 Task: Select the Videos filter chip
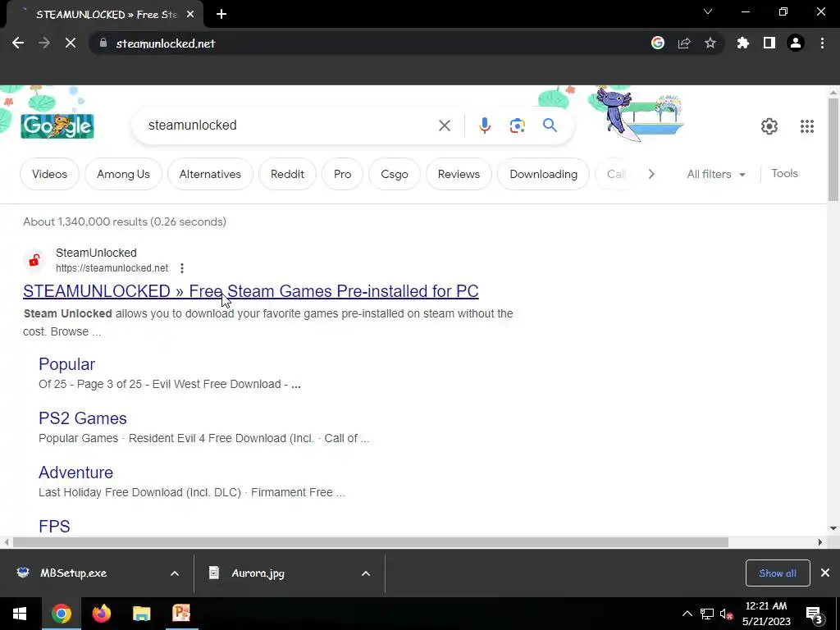pyautogui.click(x=49, y=174)
